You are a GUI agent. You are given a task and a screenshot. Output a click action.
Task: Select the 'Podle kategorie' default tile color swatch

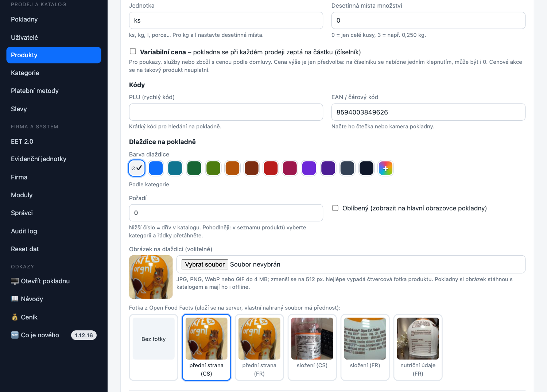(x=137, y=168)
